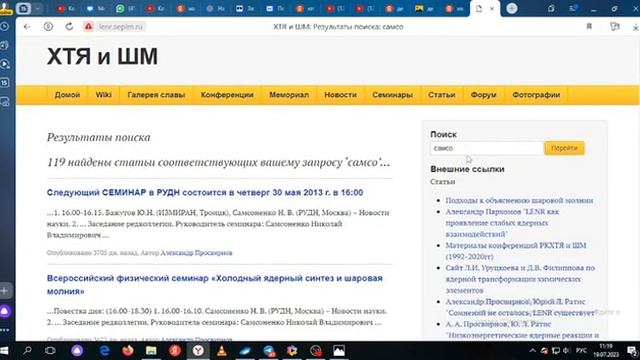Open the Статьи menu item

(x=442, y=95)
